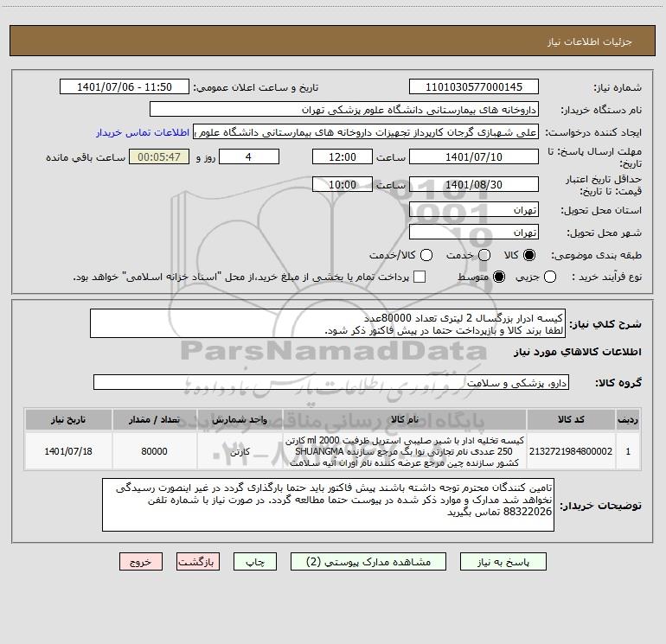Toggle the اسناد خزانه اسلامی payment checkbox
The height and width of the screenshot is (644, 666).
419,277
